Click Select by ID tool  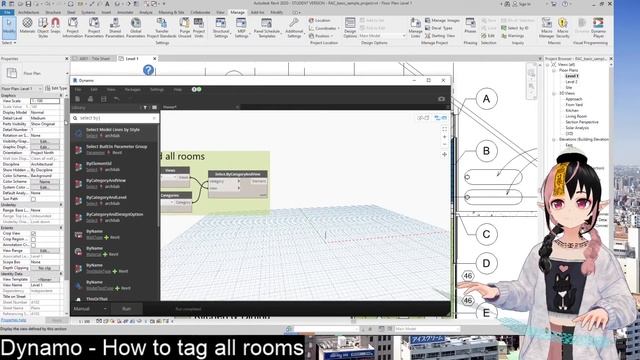(514, 28)
